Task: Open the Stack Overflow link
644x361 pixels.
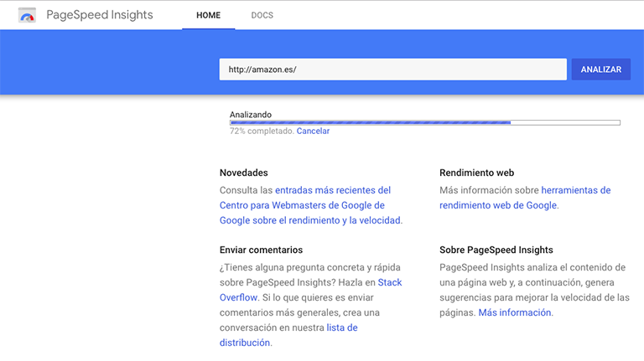Action: click(x=390, y=282)
